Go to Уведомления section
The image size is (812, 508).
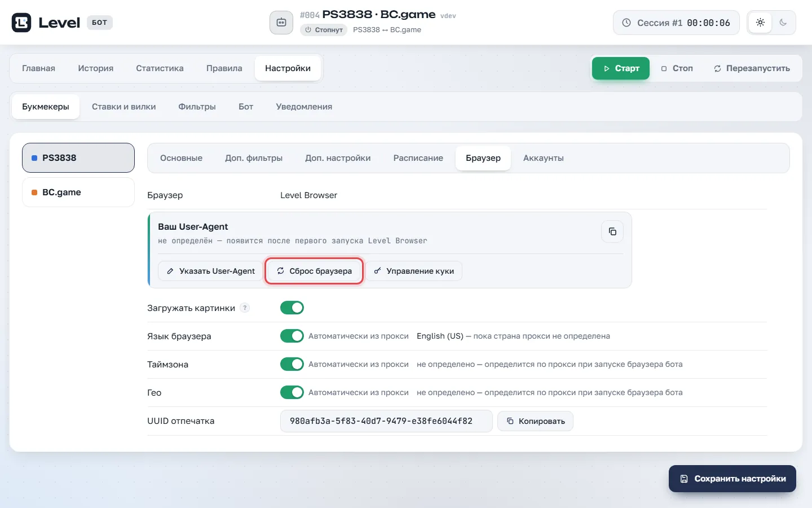click(304, 107)
